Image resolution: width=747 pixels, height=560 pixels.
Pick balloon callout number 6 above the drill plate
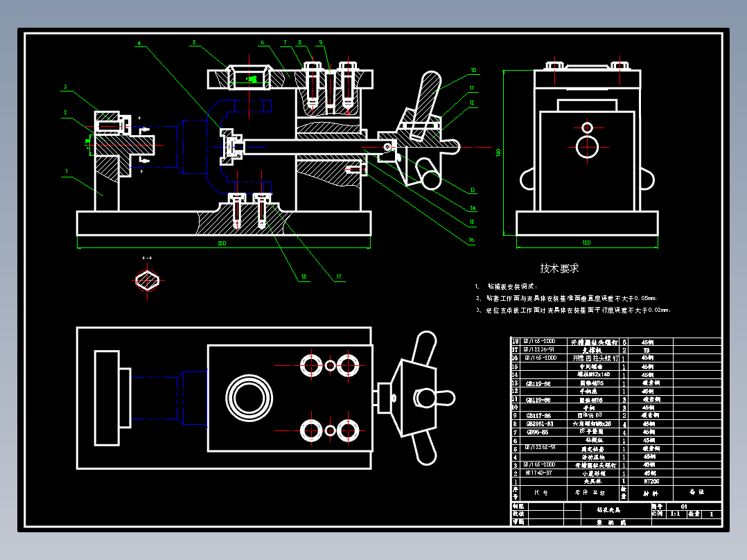[263, 42]
